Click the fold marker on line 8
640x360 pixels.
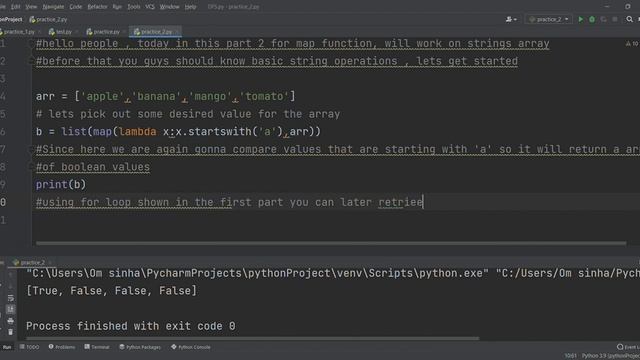pos(30,167)
